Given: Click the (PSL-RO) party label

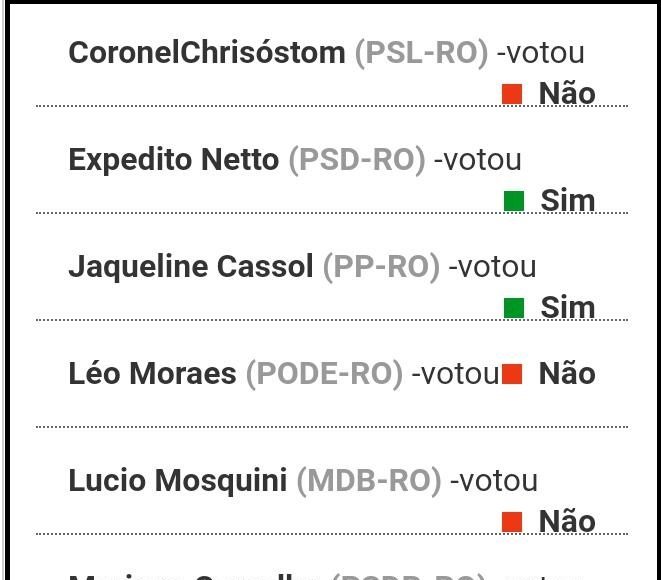Looking at the screenshot, I should 421,52.
